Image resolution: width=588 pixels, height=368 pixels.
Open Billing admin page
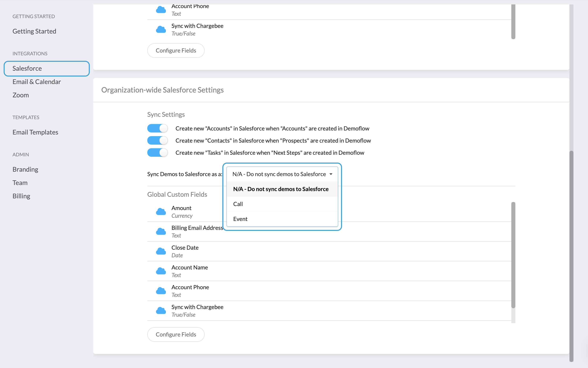[21, 196]
